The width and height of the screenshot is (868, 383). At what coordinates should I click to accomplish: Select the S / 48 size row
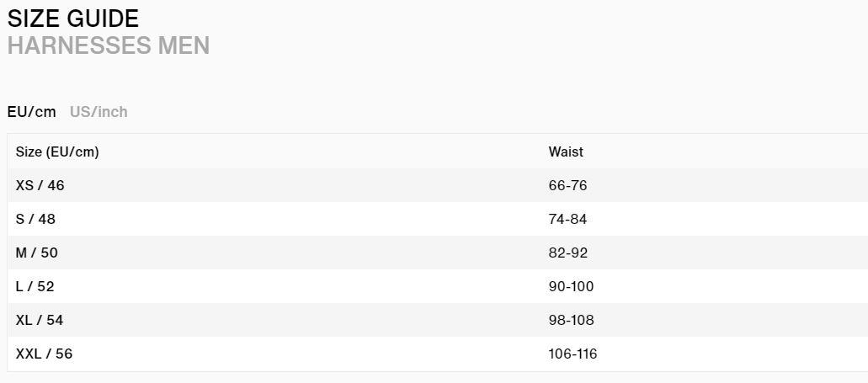437,219
